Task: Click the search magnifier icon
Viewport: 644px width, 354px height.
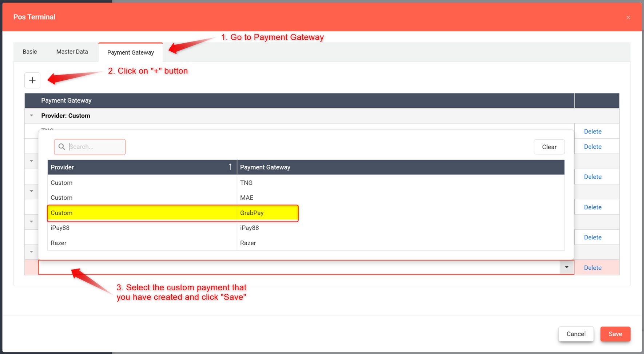Action: tap(62, 147)
